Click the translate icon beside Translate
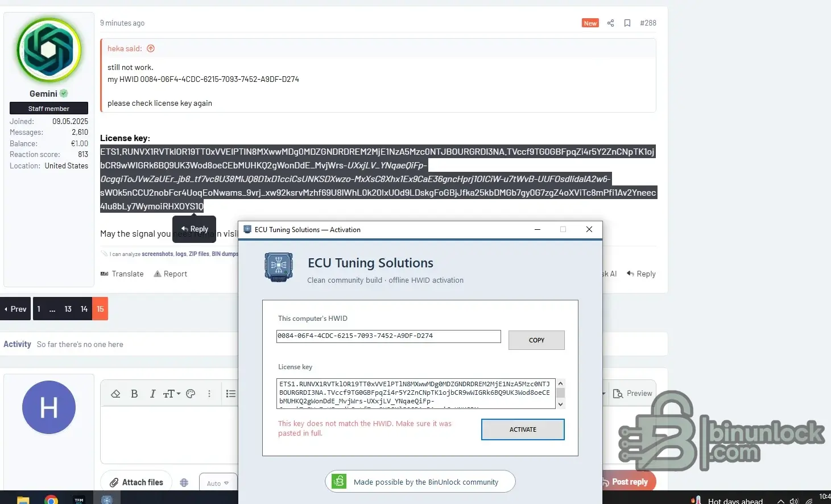This screenshot has width=831, height=504. [104, 274]
